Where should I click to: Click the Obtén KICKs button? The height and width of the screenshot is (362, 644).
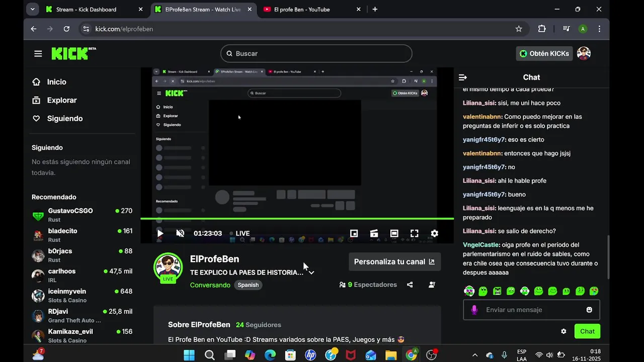(544, 53)
